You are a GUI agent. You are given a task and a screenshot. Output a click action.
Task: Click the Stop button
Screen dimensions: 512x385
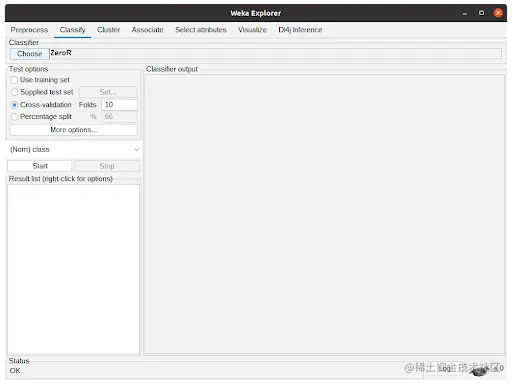coord(107,166)
